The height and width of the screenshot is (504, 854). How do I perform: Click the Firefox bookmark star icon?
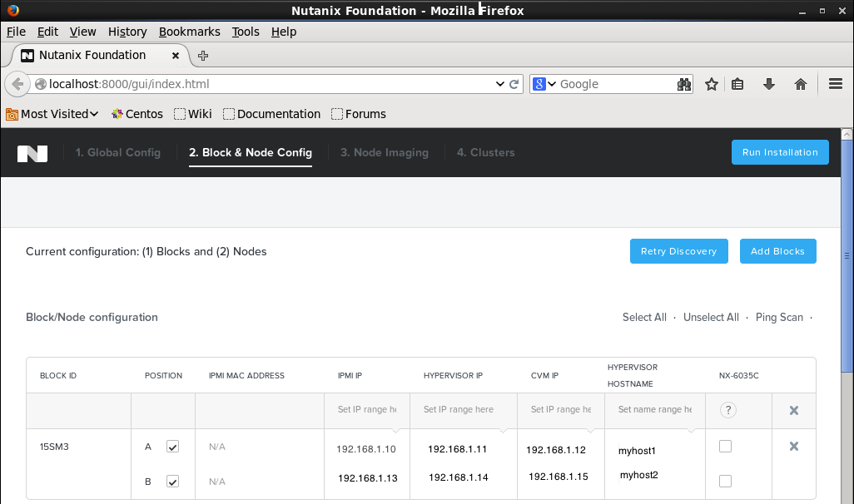tap(712, 84)
